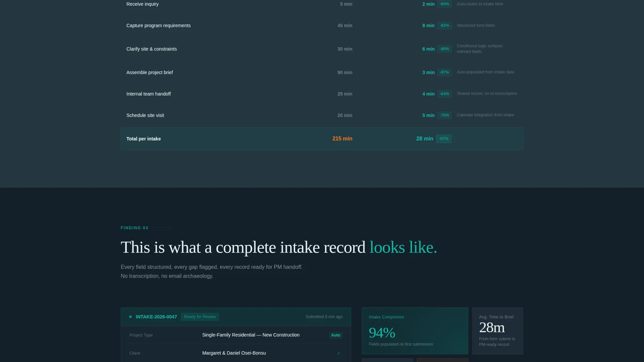Click the 'Auto' tag on Project Type
This screenshot has height=362, width=644.
point(335,335)
